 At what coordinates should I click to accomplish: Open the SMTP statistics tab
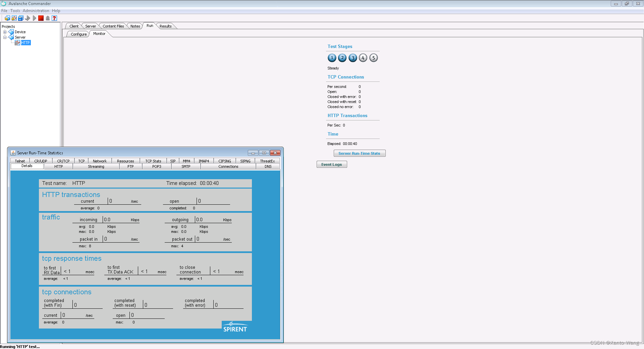(x=186, y=166)
